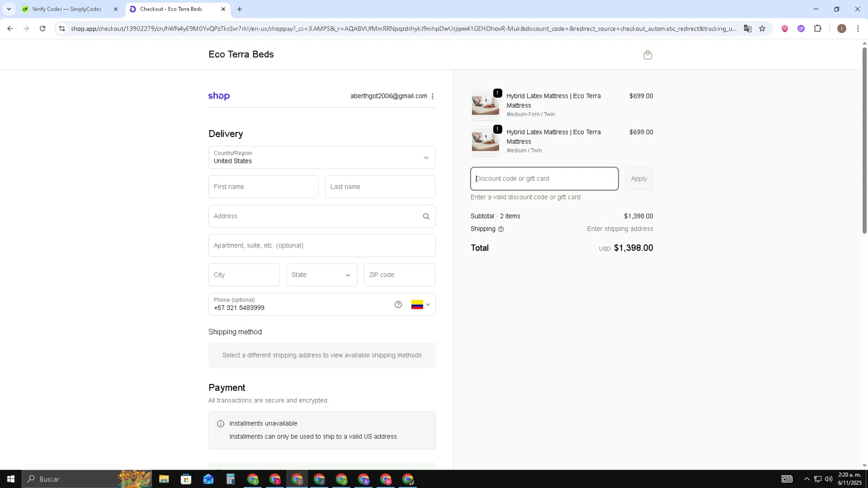Click Subtotal $1,398.00 value
This screenshot has width=868, height=488.
coord(638,216)
